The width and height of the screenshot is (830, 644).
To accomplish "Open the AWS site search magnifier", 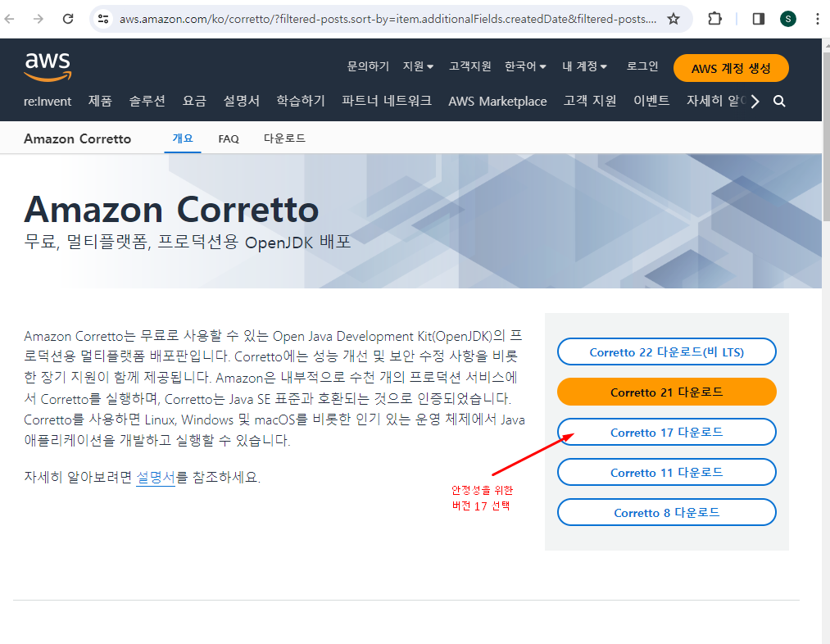I will (x=779, y=101).
